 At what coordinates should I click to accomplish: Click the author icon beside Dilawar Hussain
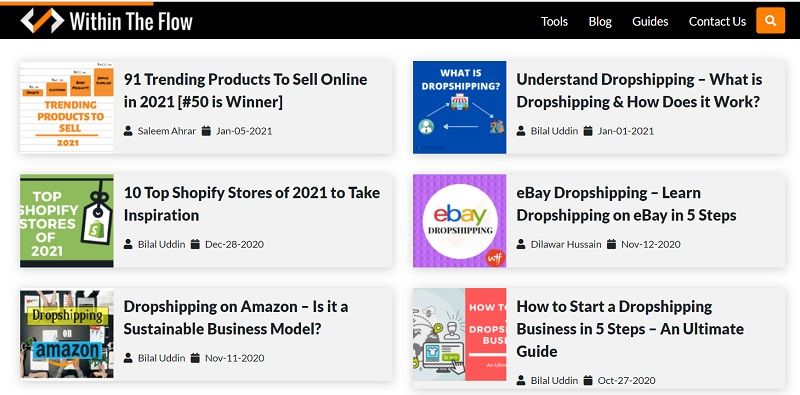[x=521, y=244]
